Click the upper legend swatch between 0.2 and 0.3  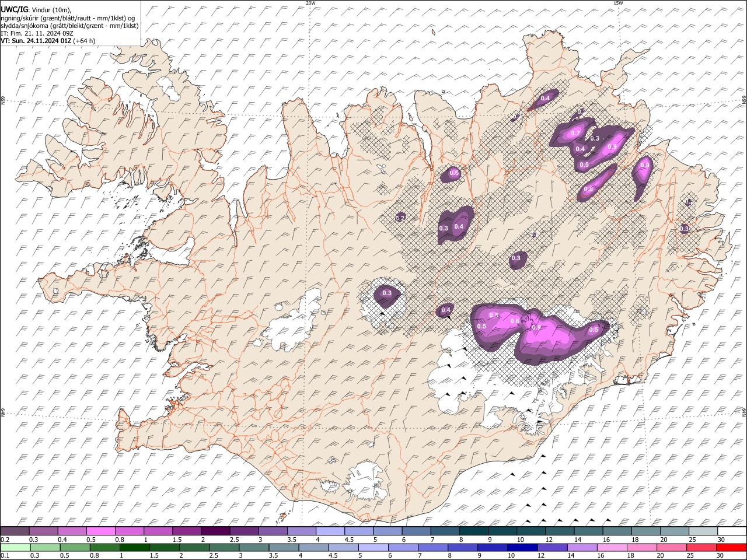coord(15,531)
